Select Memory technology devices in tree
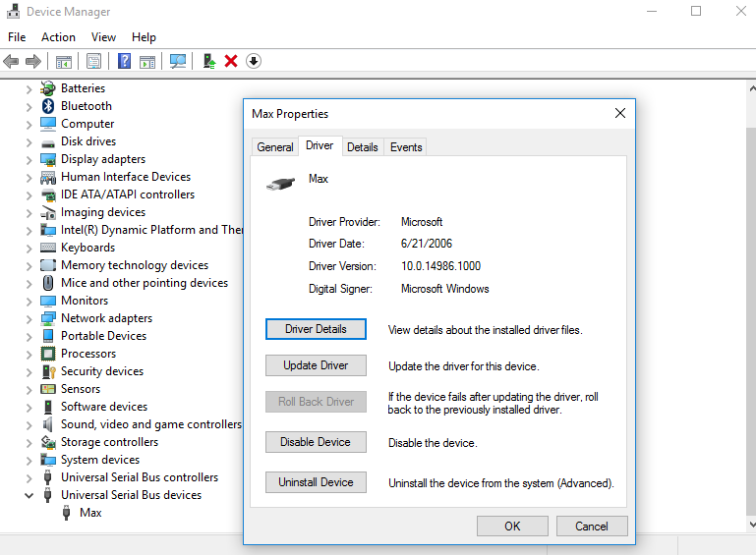This screenshot has height=555, width=756. click(135, 265)
